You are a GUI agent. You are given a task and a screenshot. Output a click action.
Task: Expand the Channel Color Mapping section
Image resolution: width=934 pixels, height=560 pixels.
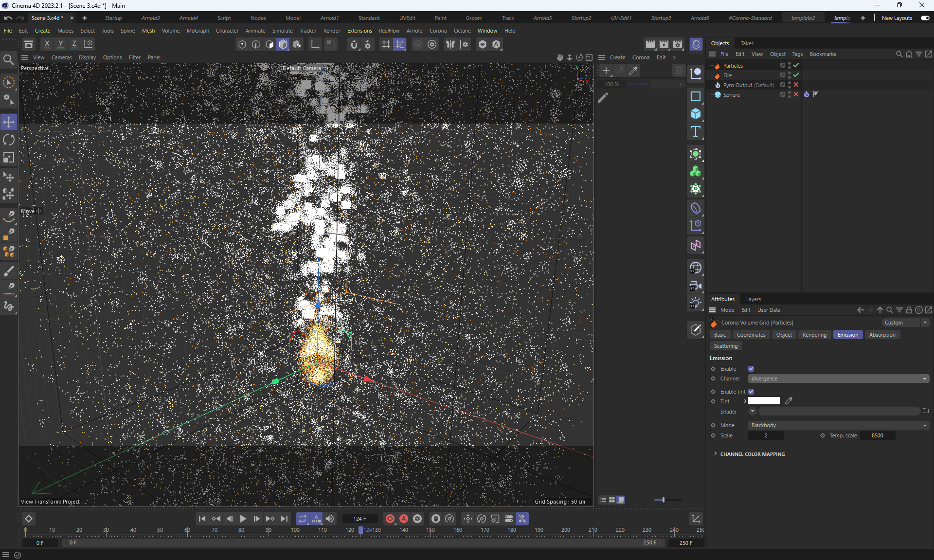tap(752, 454)
